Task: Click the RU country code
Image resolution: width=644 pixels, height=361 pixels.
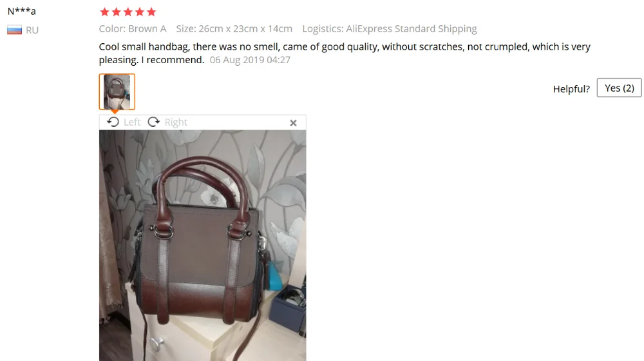Action: click(32, 30)
